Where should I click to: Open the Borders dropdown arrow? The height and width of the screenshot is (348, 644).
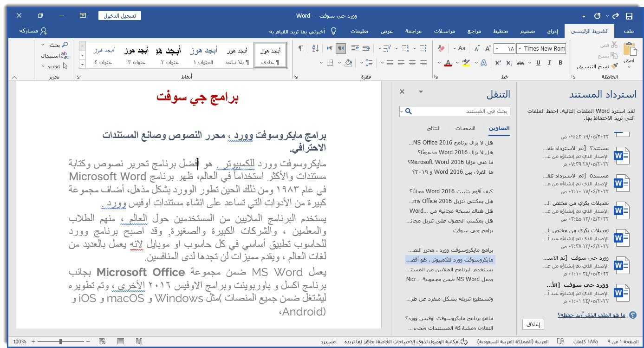point(321,63)
